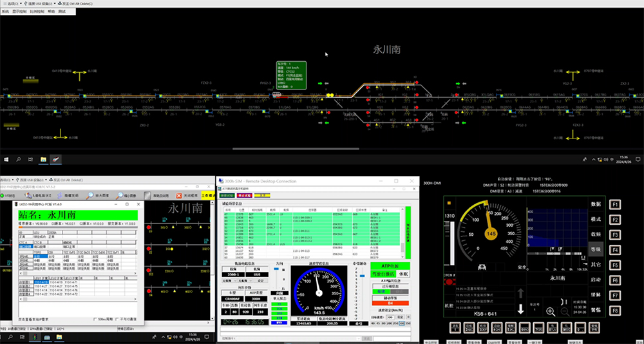Click the zoom-out magnifier on the DMI screen
Screen dimensions: 644x344
pyautogui.click(x=564, y=311)
